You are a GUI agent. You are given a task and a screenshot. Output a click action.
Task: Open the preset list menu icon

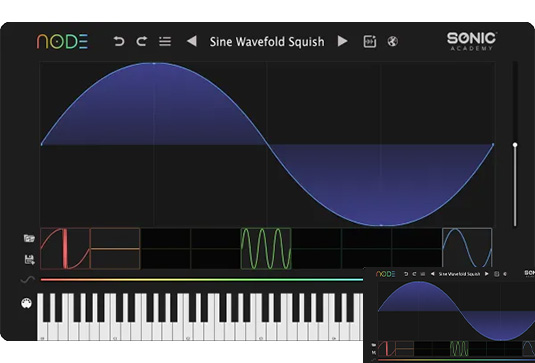point(165,42)
